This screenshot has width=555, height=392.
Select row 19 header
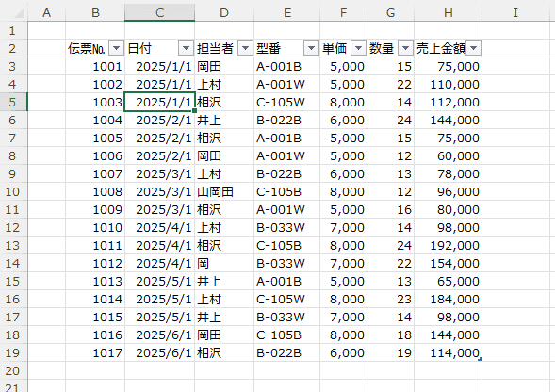pyautogui.click(x=13, y=352)
